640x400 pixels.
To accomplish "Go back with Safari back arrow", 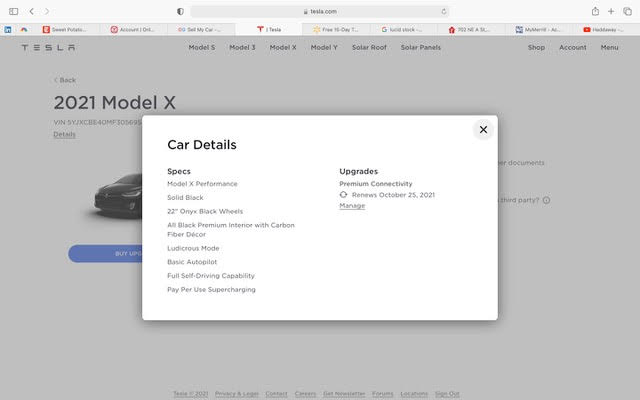I will pos(32,11).
